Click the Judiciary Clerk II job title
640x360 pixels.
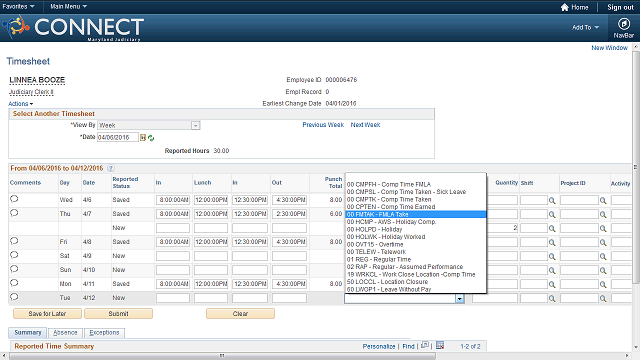click(x=31, y=92)
